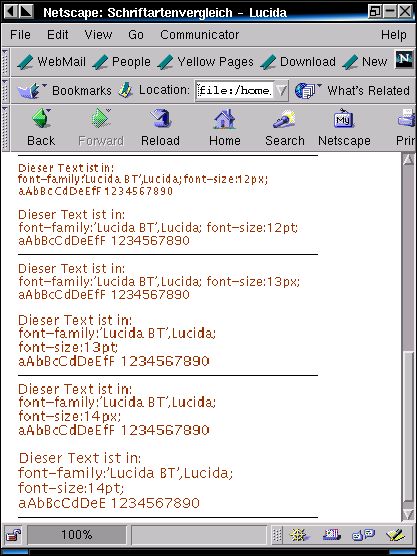Open the File menu

pyautogui.click(x=20, y=35)
